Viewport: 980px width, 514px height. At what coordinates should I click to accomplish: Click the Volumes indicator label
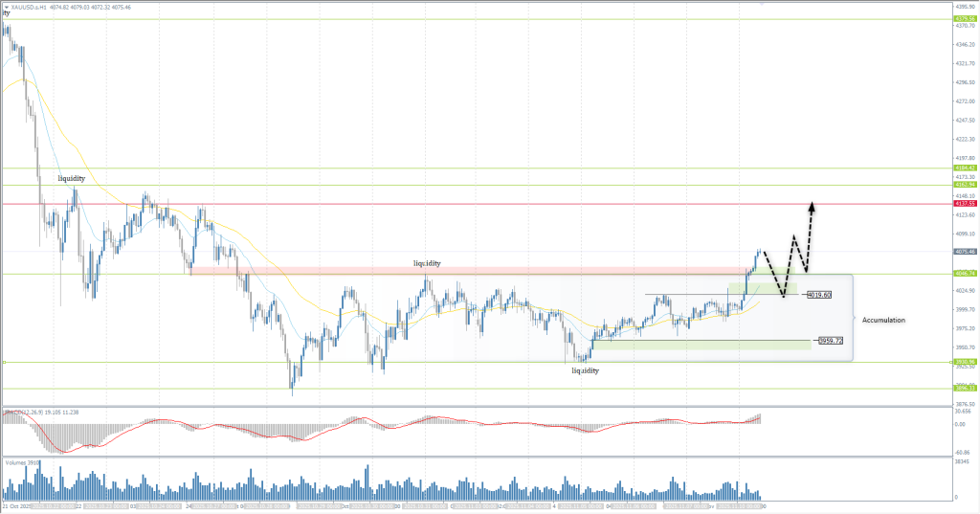(21, 462)
